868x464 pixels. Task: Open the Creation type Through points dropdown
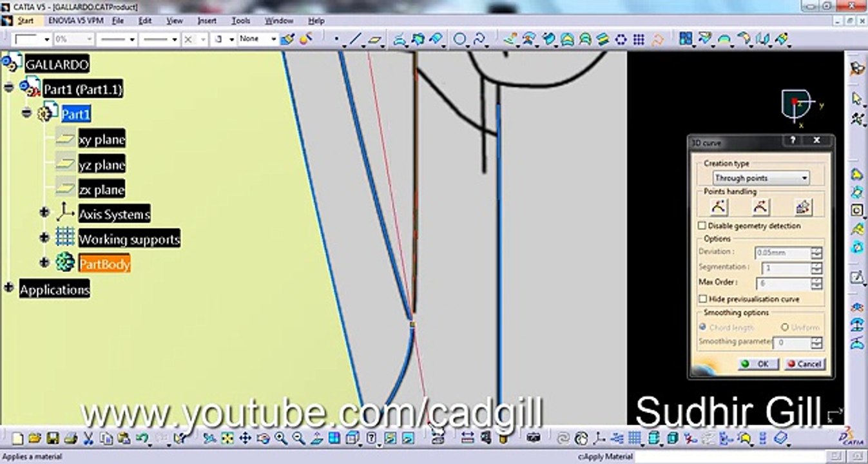click(x=761, y=178)
